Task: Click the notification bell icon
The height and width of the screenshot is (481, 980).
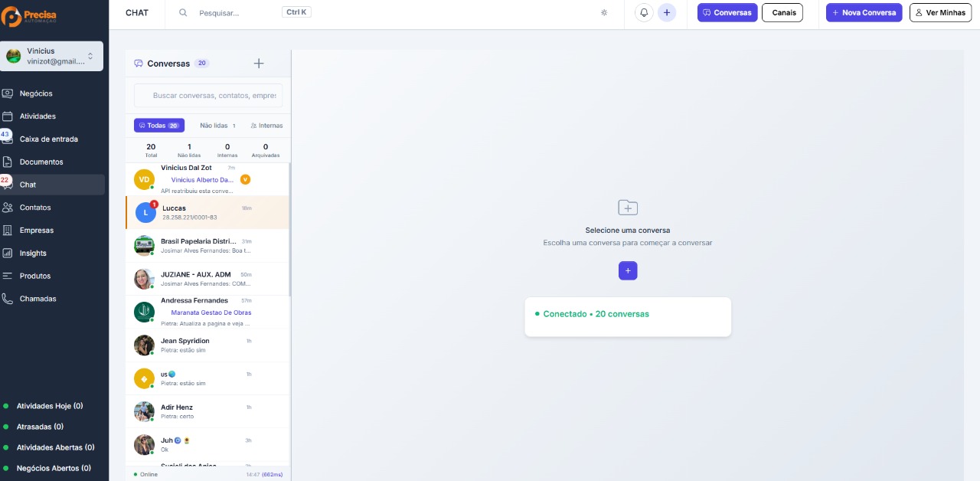Action: pyautogui.click(x=644, y=13)
